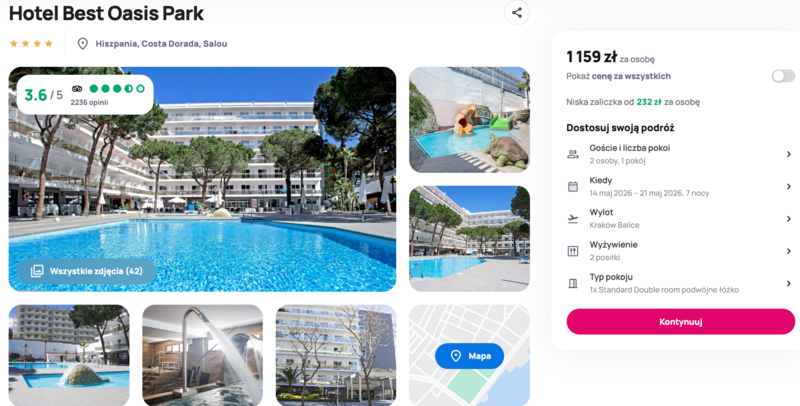Open Wszystkie zdjęcia (42) gallery button
The height and width of the screenshot is (406, 800).
tap(86, 271)
